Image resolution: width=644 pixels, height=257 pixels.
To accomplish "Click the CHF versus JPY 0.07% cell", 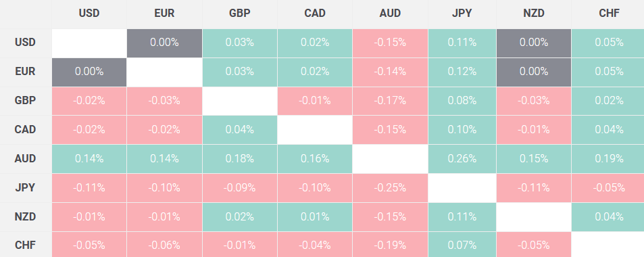I will [462, 246].
